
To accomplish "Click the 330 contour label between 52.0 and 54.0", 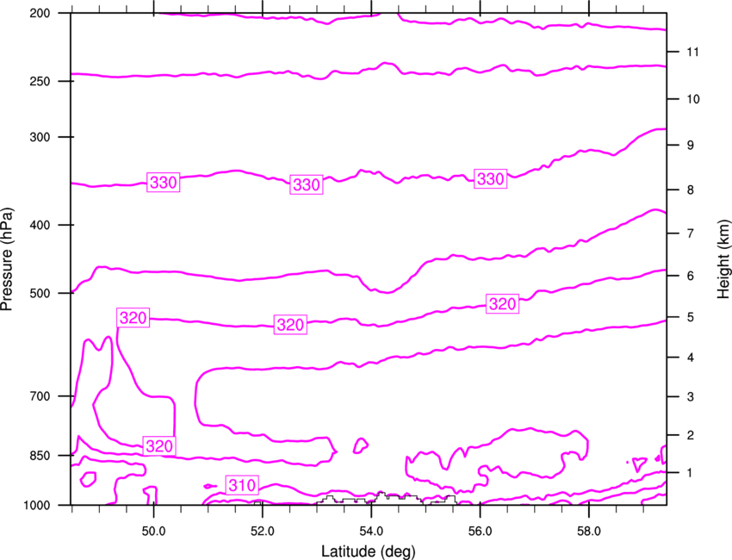I will 307,184.
